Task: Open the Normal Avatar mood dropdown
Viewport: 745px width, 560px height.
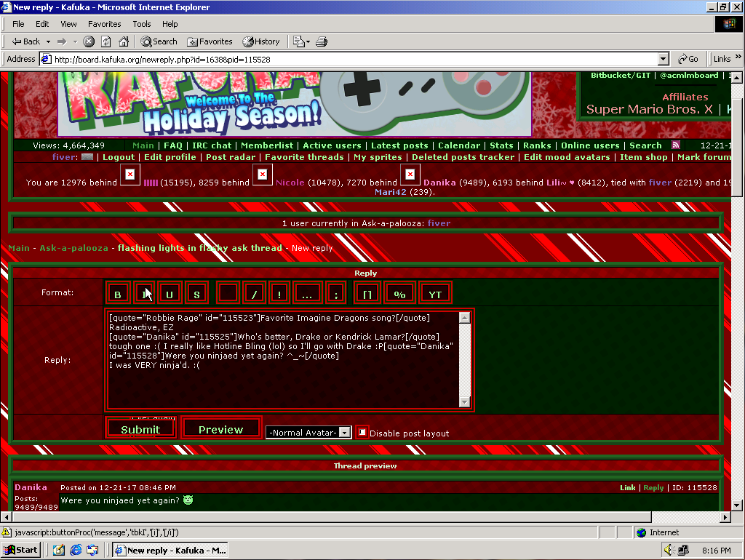Action: coord(345,433)
